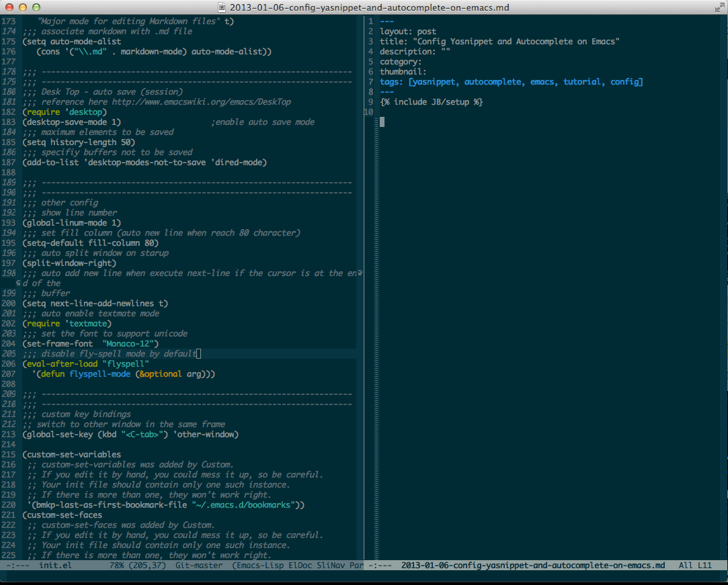Screen dimensions: 728x585
Task: Click the 78% buffer position indicator
Action: click(118, 565)
